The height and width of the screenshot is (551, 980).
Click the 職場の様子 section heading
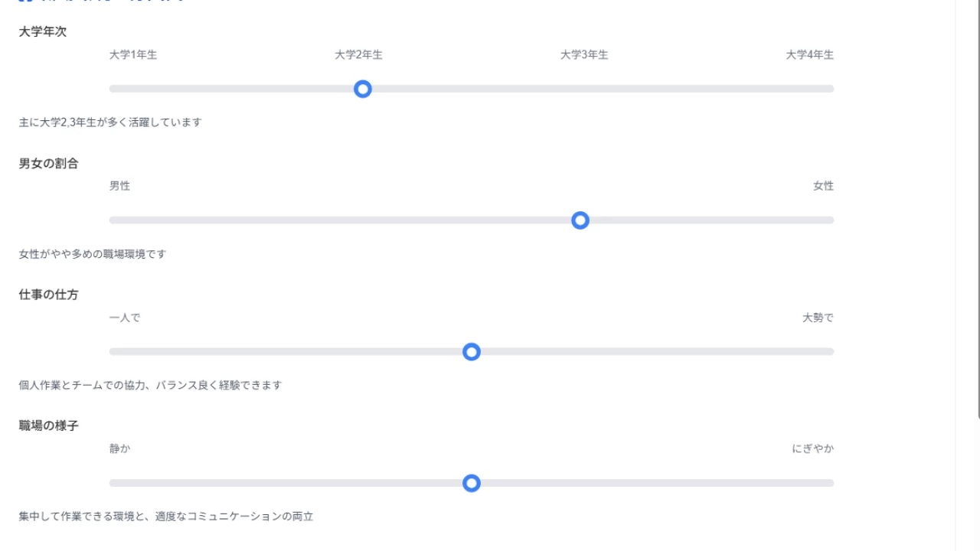click(48, 425)
